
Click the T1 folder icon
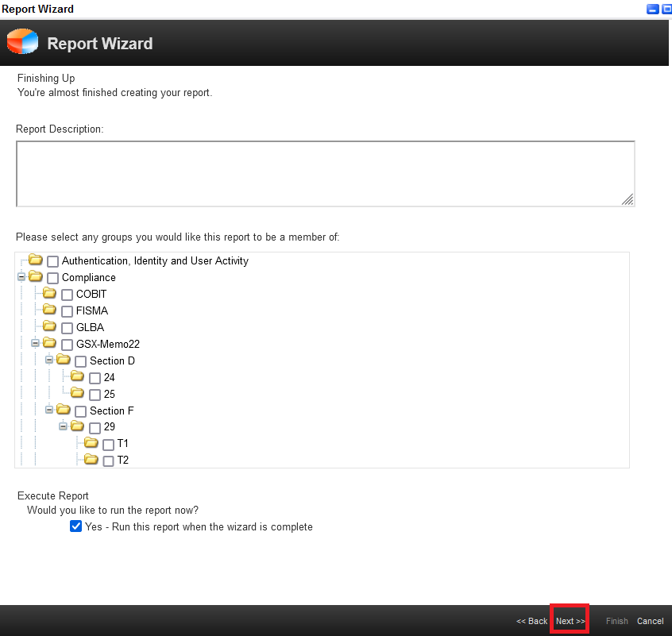point(91,442)
